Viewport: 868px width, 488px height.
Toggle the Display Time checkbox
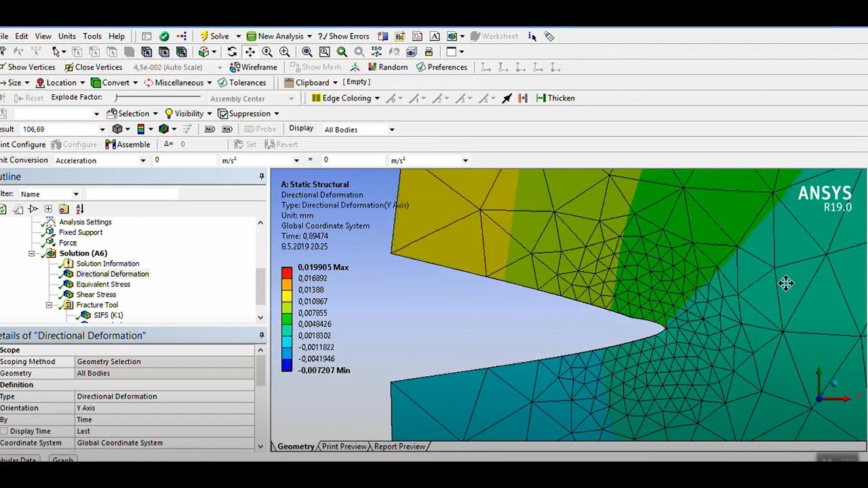click(4, 431)
